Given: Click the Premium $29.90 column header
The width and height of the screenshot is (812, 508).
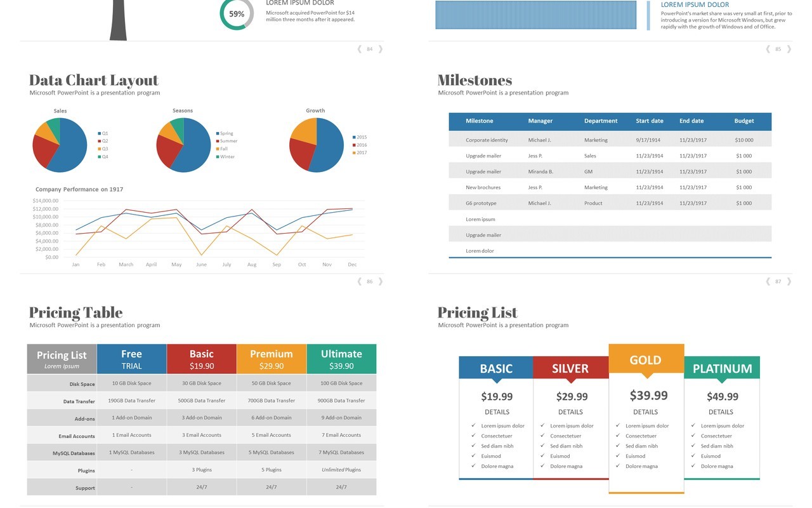Looking at the screenshot, I should pos(272,359).
